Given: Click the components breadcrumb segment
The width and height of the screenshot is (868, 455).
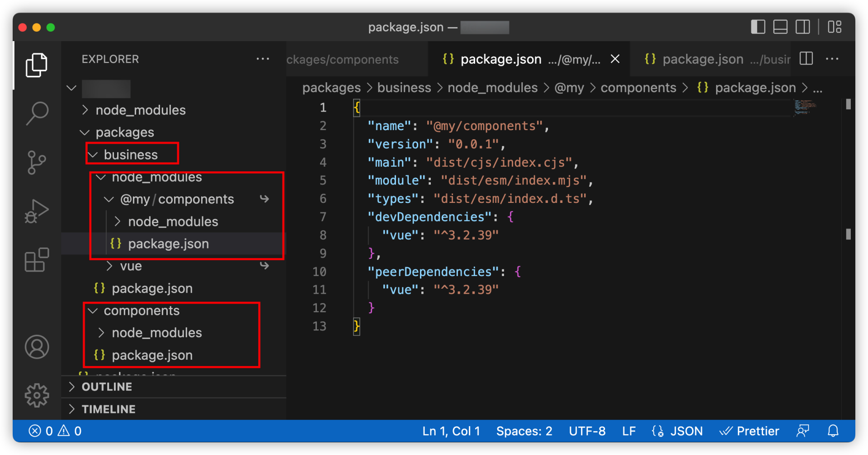Looking at the screenshot, I should (638, 88).
